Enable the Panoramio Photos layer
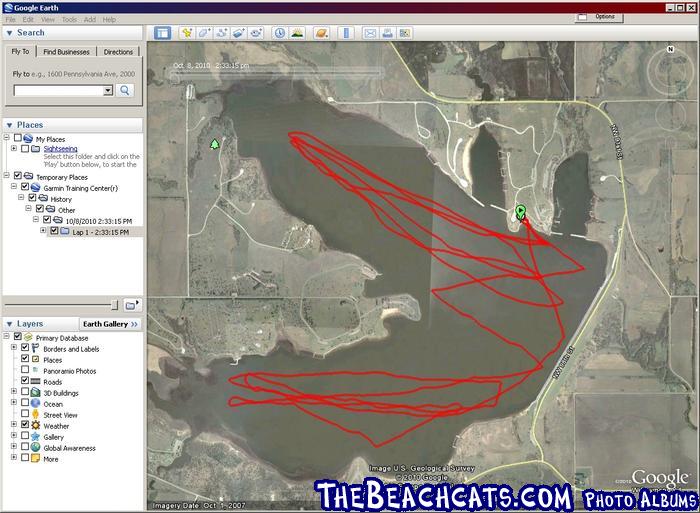 coord(25,370)
